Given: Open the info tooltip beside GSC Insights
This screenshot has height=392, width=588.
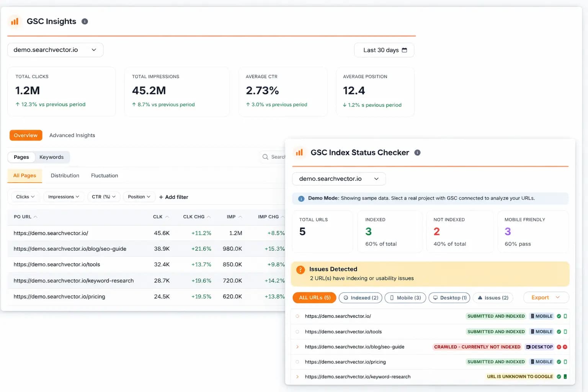Looking at the screenshot, I should pos(85,21).
